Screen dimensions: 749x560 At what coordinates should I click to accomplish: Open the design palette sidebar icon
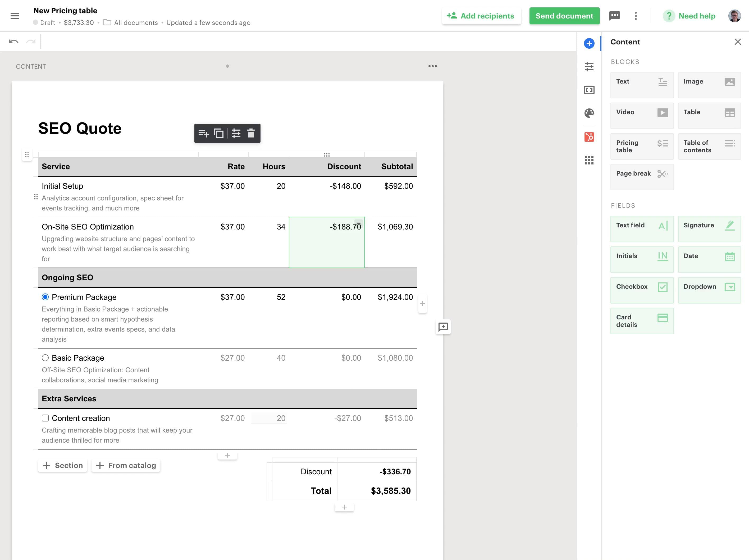pyautogui.click(x=589, y=113)
